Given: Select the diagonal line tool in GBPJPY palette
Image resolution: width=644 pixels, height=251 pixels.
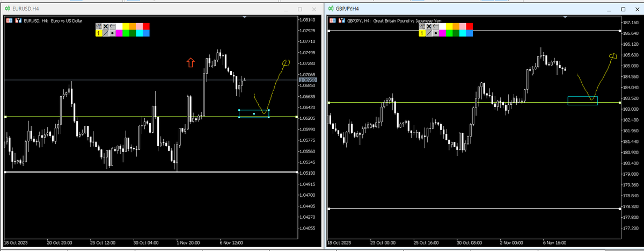Looking at the screenshot, I should click(x=429, y=33).
